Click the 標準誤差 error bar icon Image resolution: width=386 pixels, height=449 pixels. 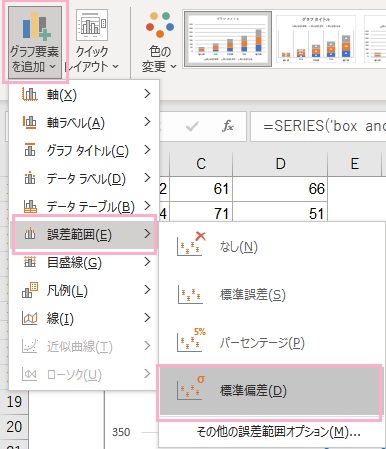click(190, 295)
